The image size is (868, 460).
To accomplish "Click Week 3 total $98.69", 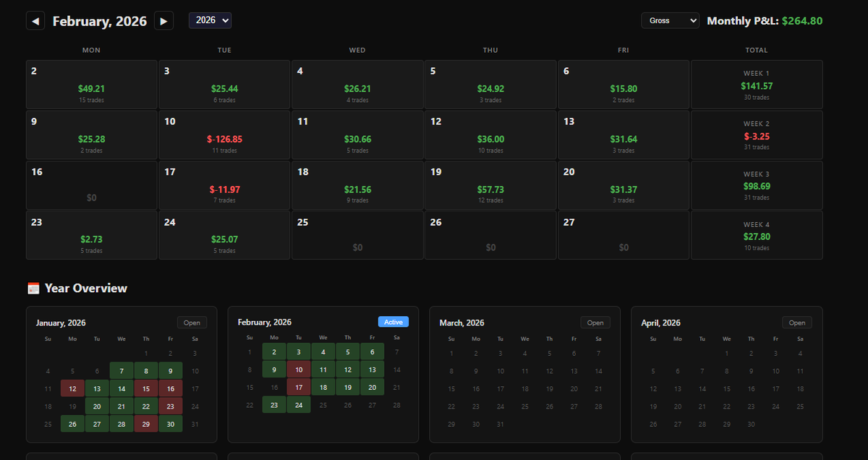I will point(757,185).
